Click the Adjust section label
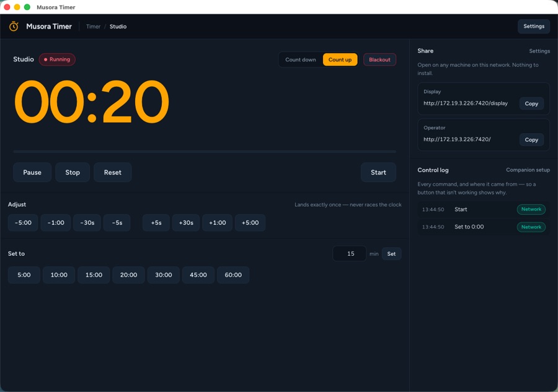 tap(17, 204)
